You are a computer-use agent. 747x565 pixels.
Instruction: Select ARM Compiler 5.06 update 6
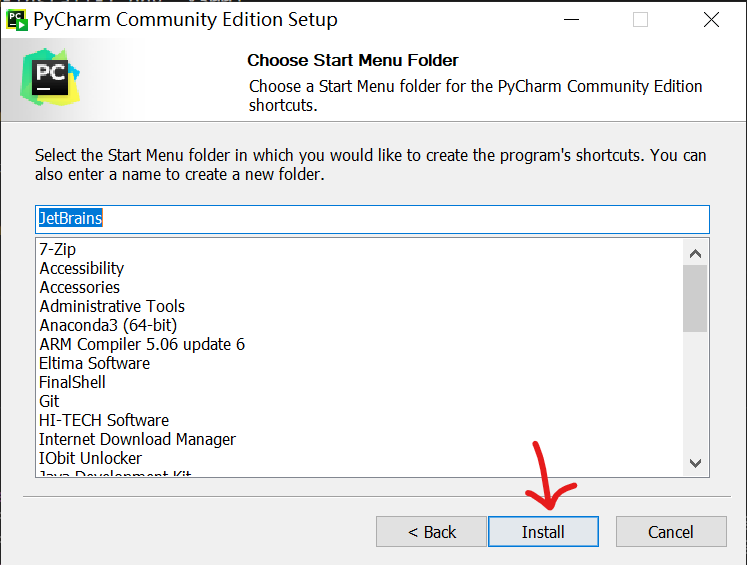[142, 344]
